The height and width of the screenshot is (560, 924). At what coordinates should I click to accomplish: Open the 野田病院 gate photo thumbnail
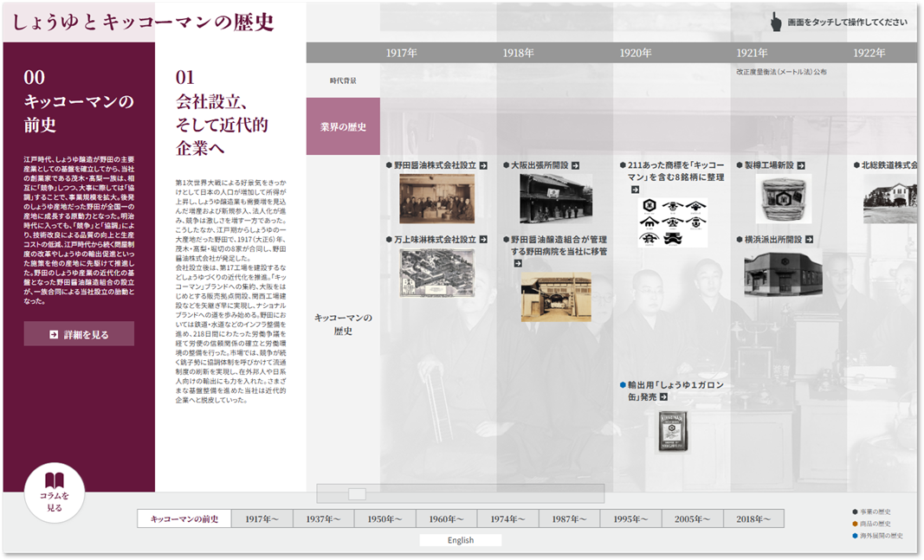(556, 297)
